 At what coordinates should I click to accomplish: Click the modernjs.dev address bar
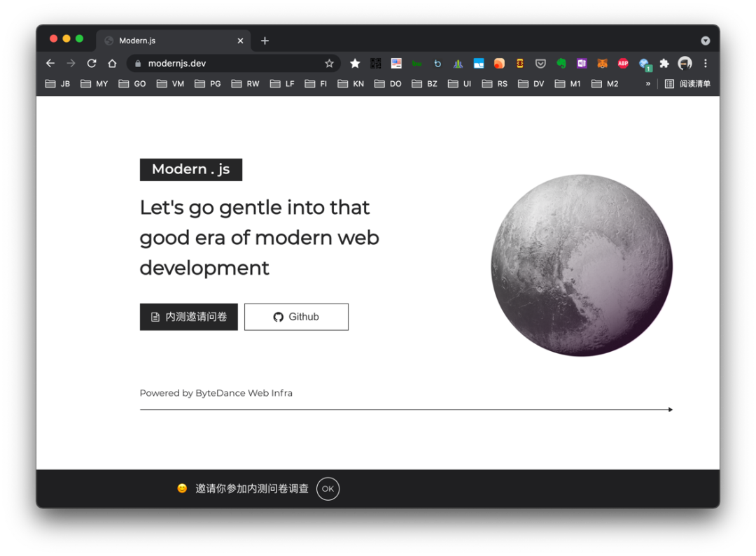coord(234,63)
